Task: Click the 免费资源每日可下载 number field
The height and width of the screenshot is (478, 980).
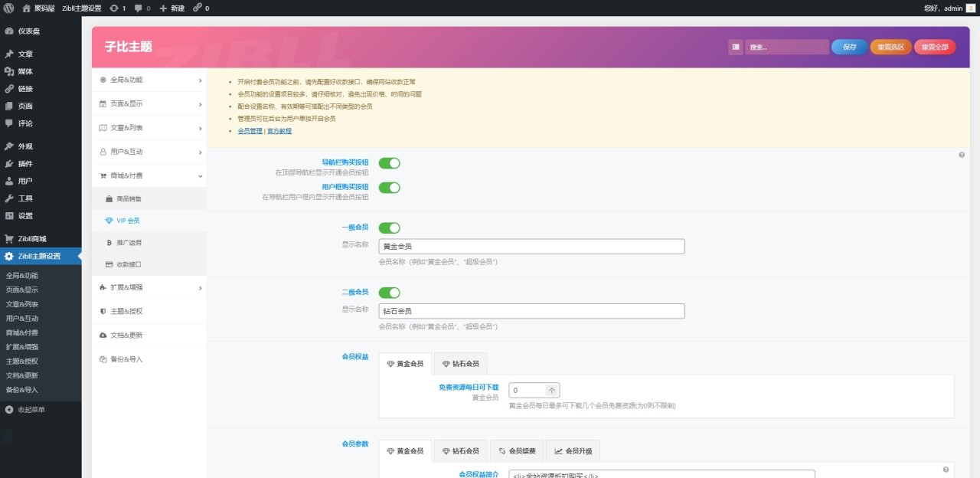Action: pyautogui.click(x=528, y=390)
